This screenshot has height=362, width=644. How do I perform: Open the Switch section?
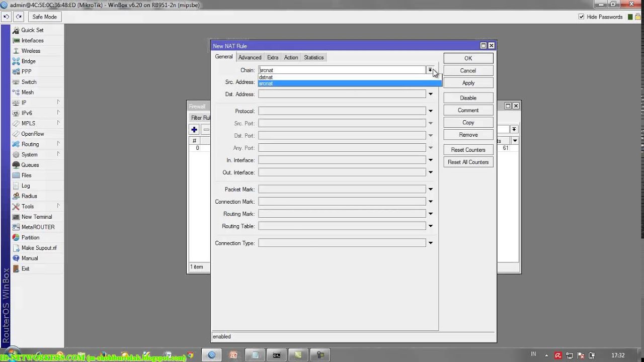(29, 82)
